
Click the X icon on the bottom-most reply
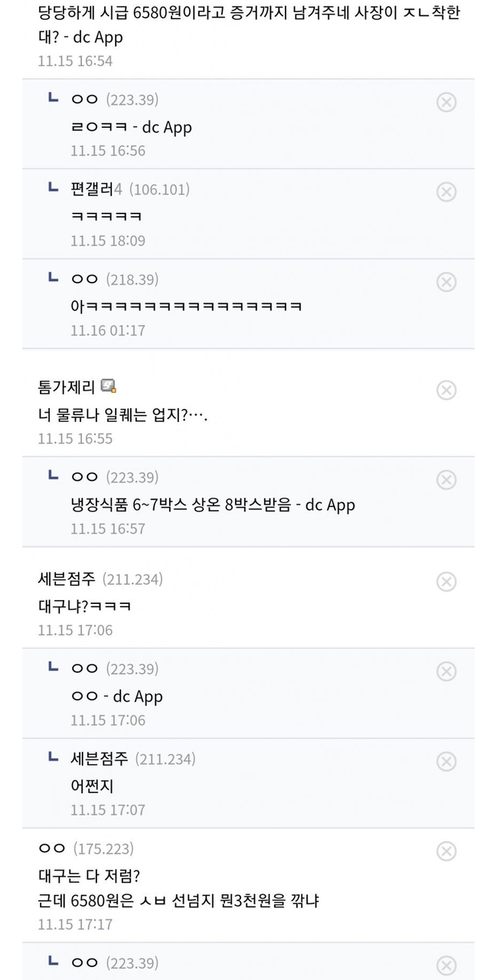[x=446, y=965]
